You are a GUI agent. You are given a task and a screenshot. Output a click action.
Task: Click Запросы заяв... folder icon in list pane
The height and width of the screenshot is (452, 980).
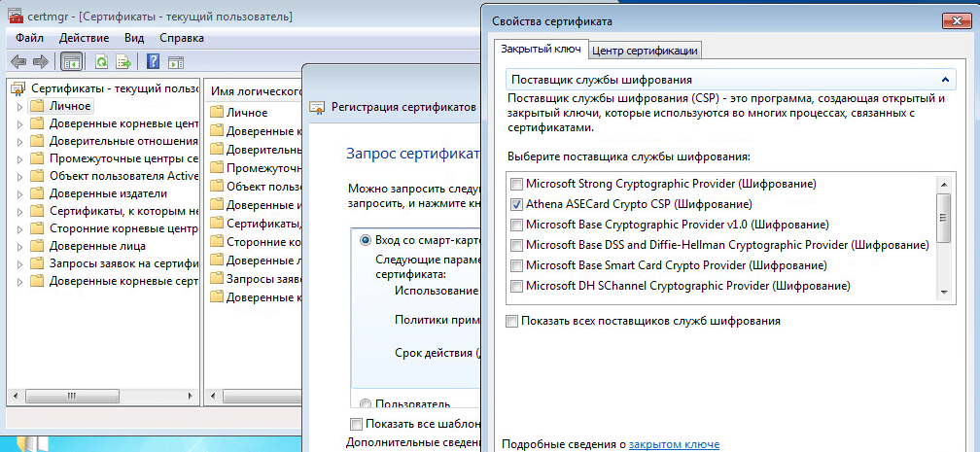tap(216, 278)
